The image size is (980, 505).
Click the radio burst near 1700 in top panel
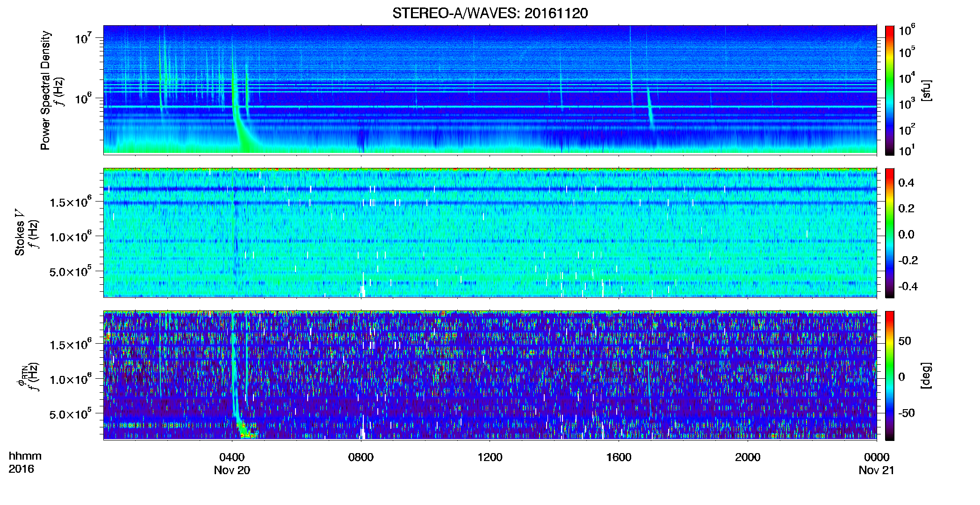tap(650, 108)
